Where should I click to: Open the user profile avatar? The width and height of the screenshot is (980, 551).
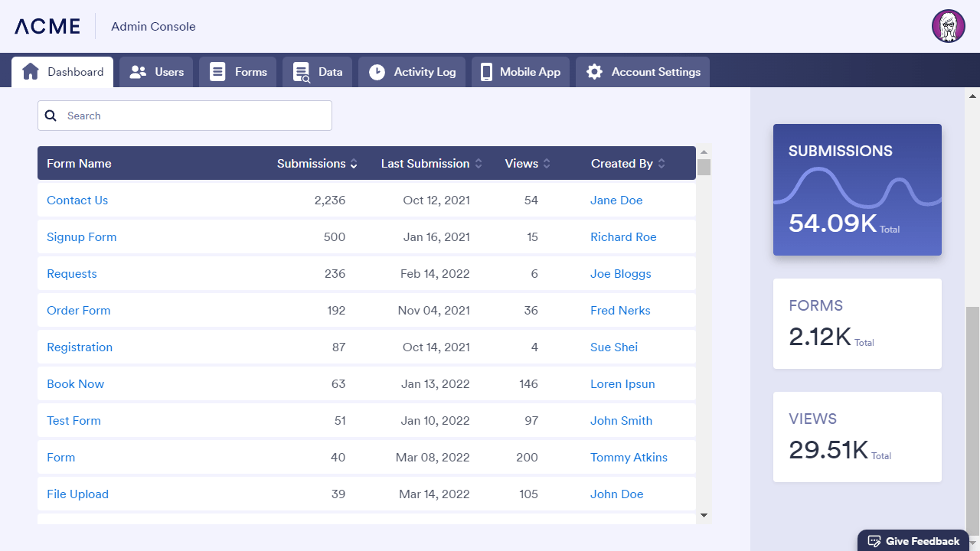[x=948, y=26]
